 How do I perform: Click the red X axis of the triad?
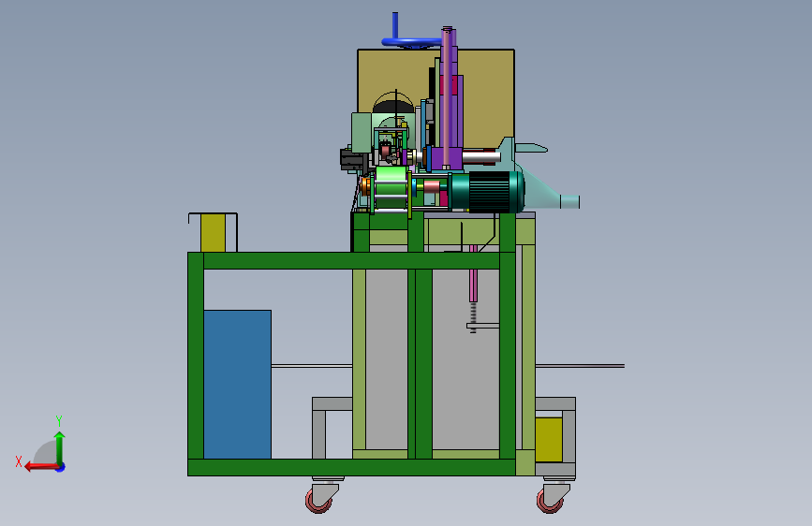(42, 467)
